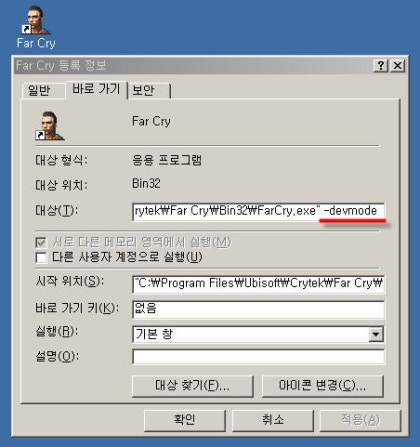The width and height of the screenshot is (420, 447).
Task: Confirm with the 확인 button
Action: [185, 420]
